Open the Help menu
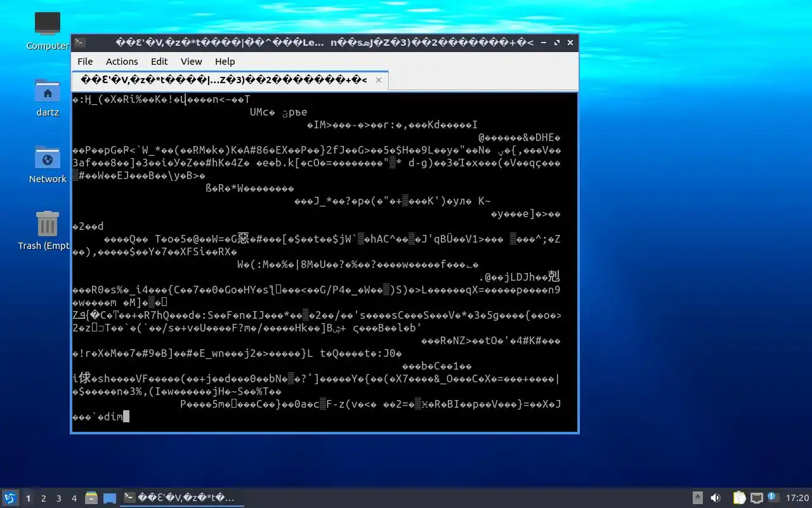The height and width of the screenshot is (508, 812). 225,62
